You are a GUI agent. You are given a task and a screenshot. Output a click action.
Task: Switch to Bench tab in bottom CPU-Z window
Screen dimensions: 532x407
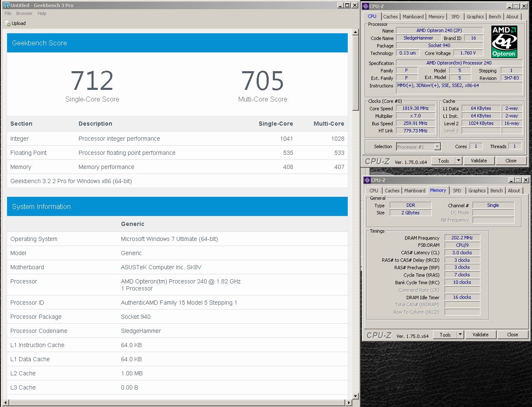coord(496,191)
